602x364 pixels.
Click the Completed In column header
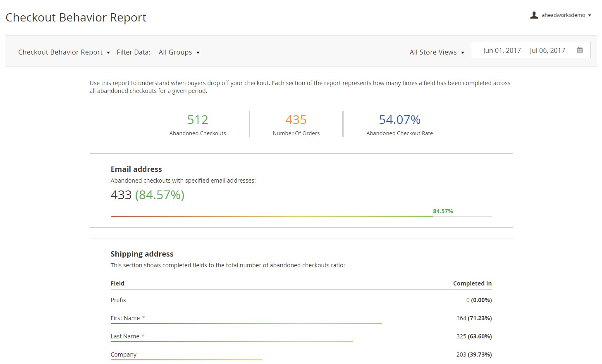pos(472,283)
